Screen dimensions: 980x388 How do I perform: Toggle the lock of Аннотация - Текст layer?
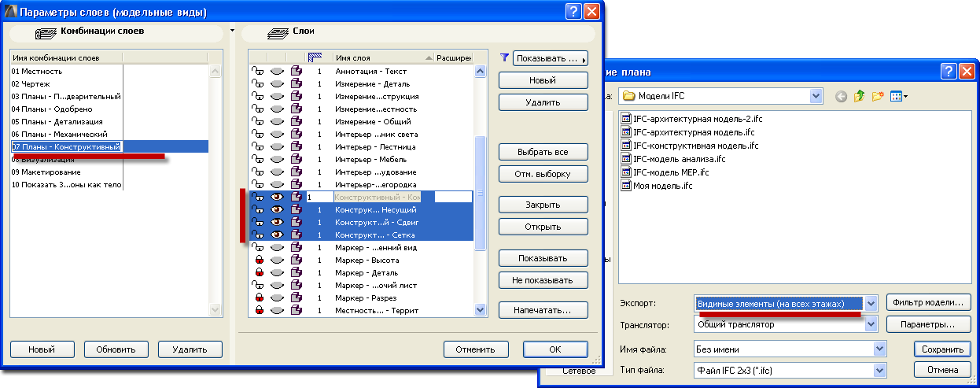click(256, 71)
